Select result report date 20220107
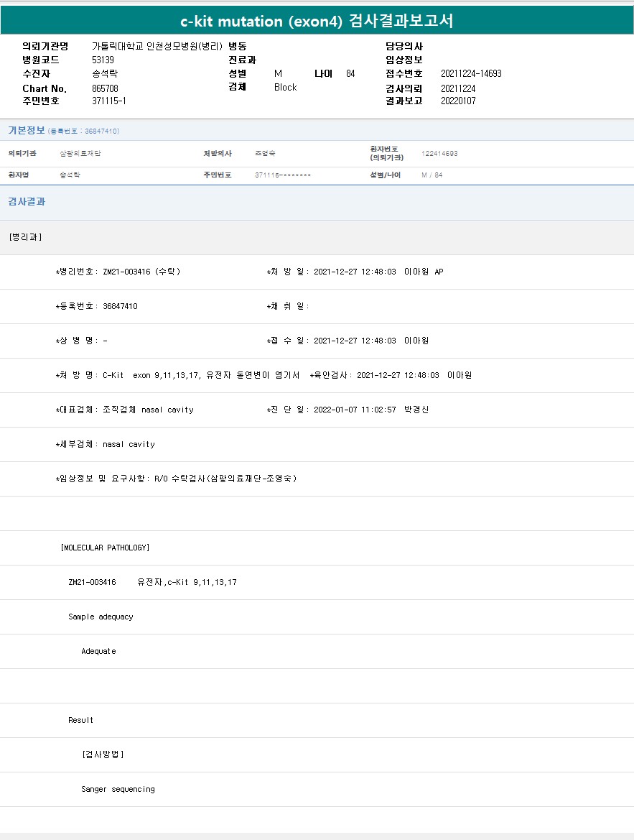Viewport: 634px width, 840px height. click(458, 101)
